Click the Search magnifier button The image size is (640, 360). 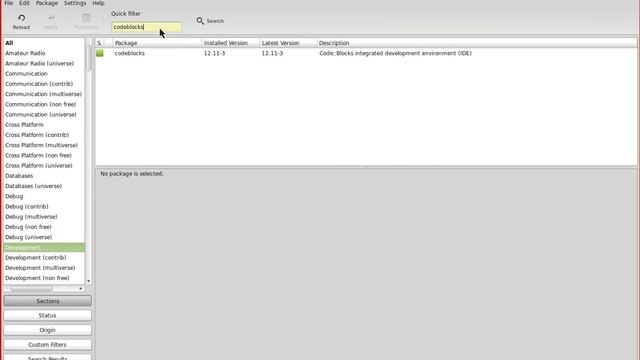pos(210,21)
